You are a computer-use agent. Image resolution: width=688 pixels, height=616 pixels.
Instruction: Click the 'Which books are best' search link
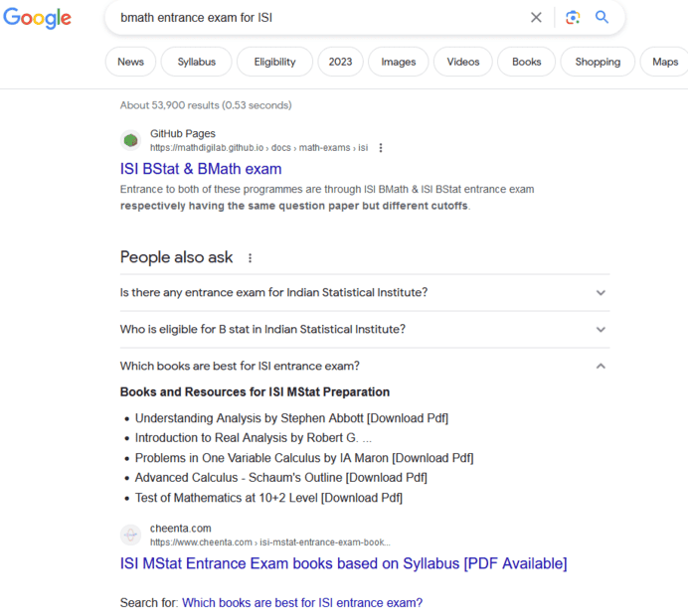[302, 602]
